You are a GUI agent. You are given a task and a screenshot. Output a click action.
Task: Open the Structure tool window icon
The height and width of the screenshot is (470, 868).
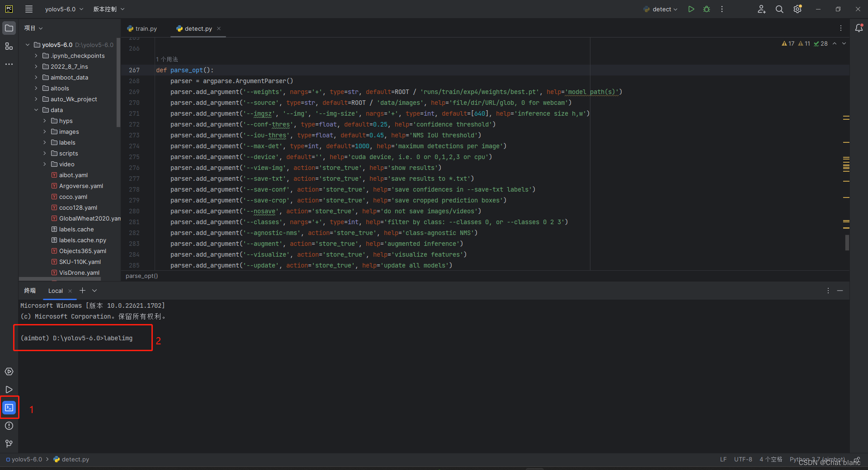(x=9, y=46)
